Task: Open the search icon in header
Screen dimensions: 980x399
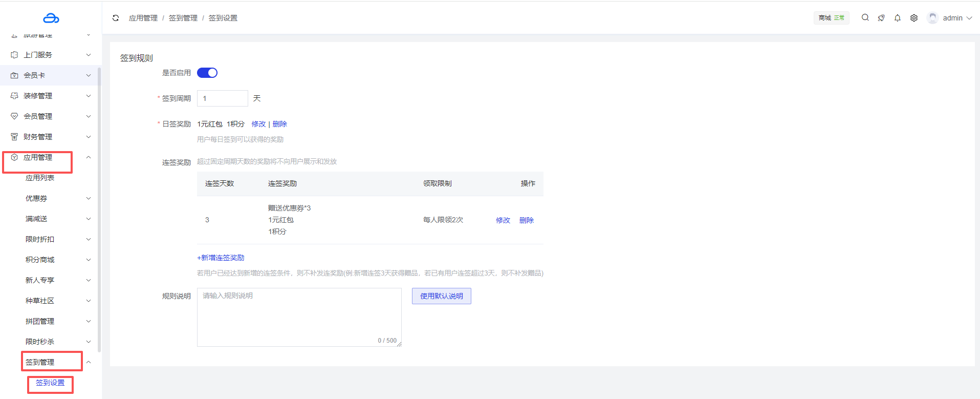Action: coord(865,17)
